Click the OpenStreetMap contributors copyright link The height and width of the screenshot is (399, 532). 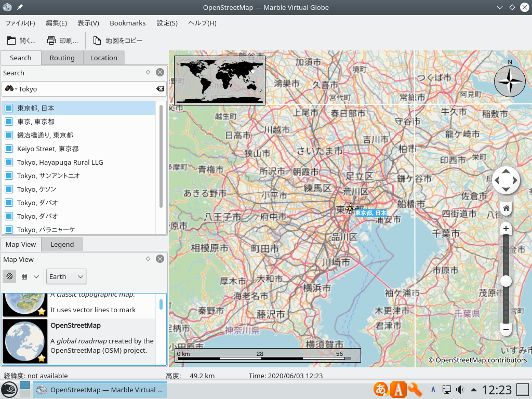(x=478, y=361)
